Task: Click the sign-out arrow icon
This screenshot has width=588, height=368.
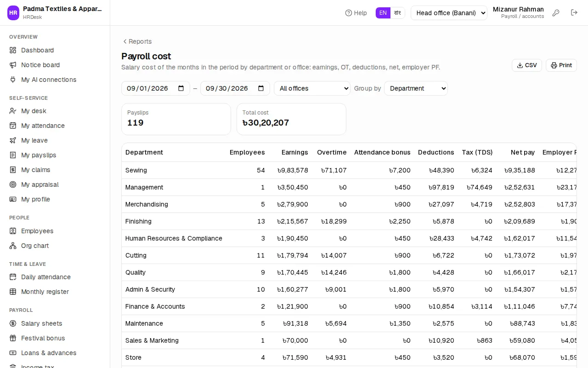Action: click(x=574, y=12)
